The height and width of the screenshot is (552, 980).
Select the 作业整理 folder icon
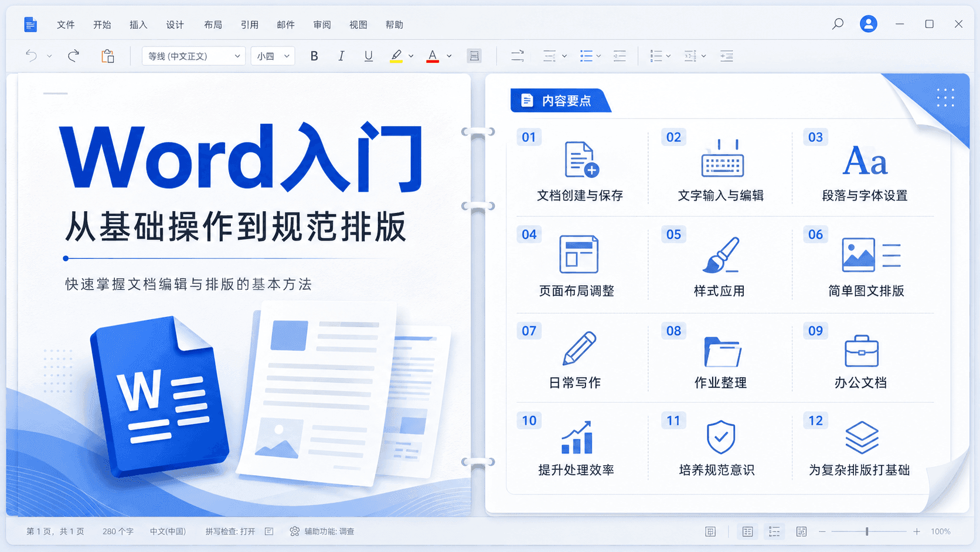pyautogui.click(x=723, y=352)
